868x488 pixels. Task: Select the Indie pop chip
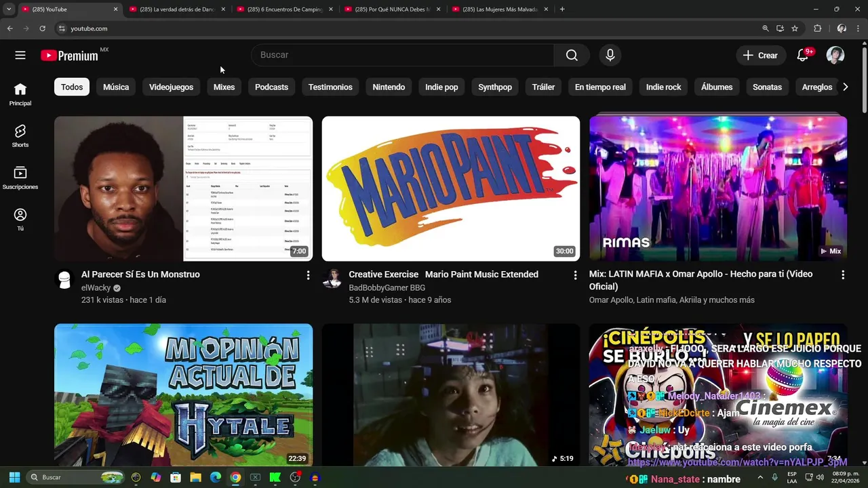pyautogui.click(x=441, y=87)
